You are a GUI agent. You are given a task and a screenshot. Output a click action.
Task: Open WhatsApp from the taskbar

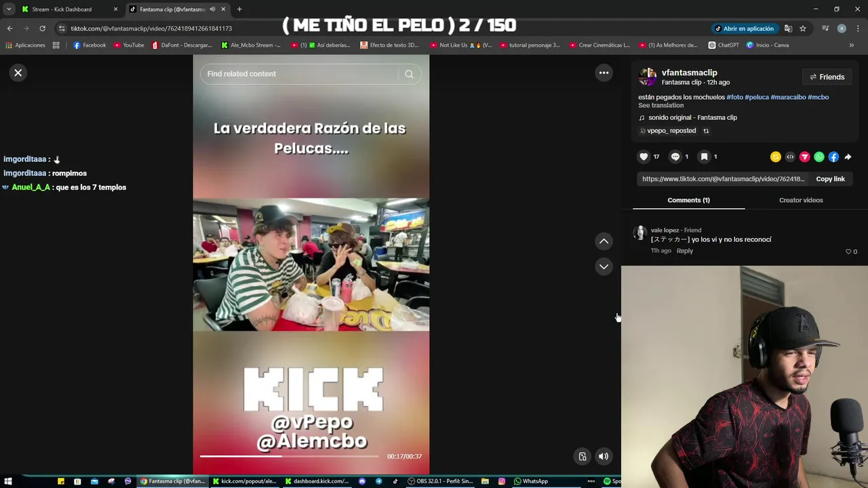[x=531, y=481]
